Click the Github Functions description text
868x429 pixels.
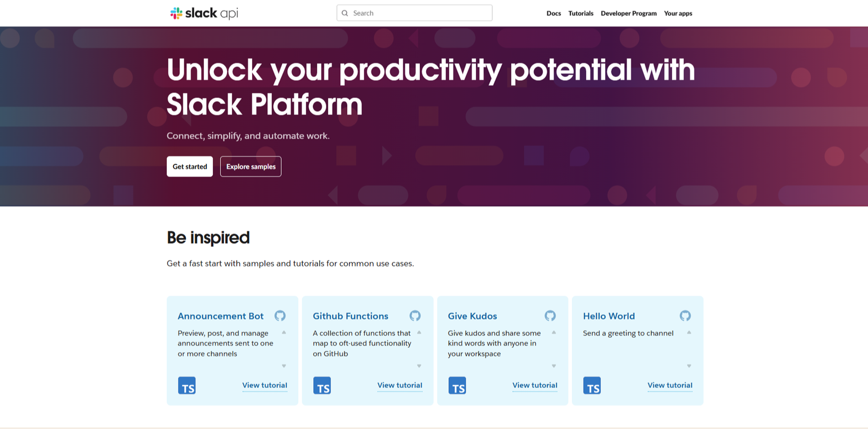362,343
